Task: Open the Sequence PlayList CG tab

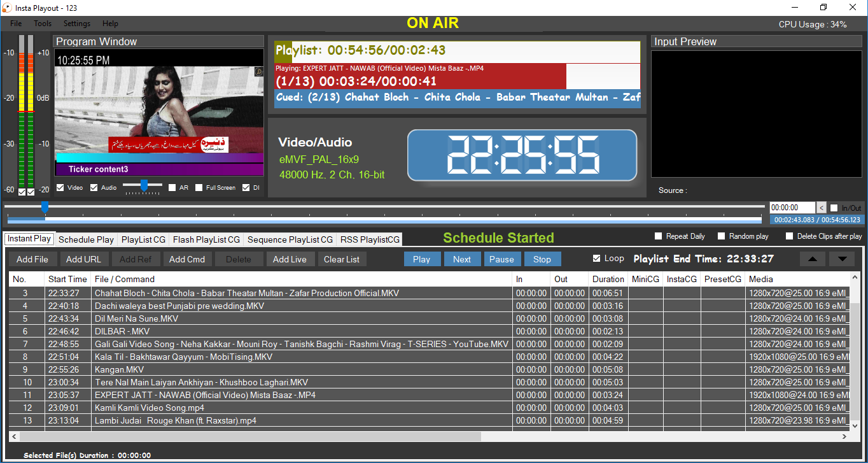Action: 290,239
